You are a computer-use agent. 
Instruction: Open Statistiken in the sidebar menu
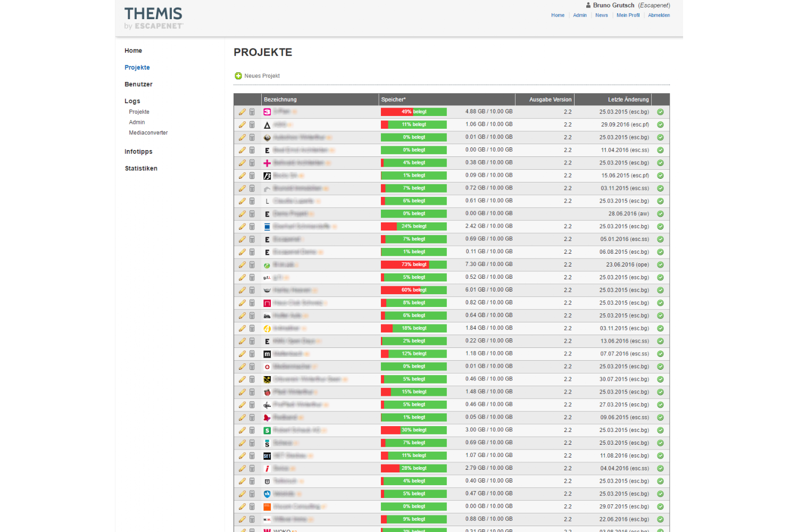point(141,169)
